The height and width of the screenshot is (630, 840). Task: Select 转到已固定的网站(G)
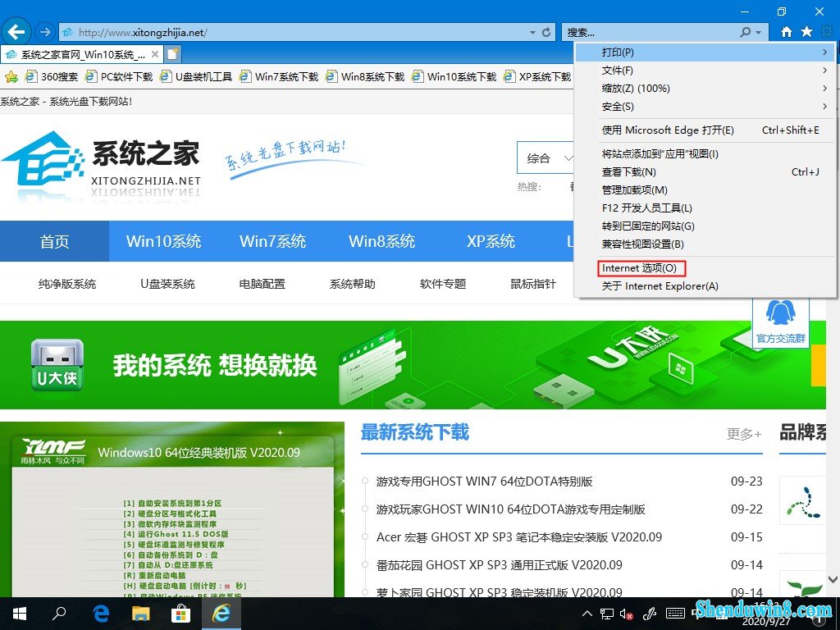click(705, 226)
